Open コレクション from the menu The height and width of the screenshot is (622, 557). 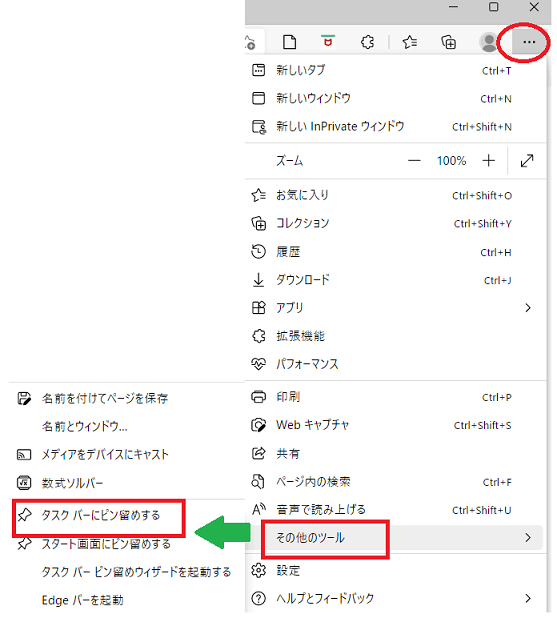(395, 223)
